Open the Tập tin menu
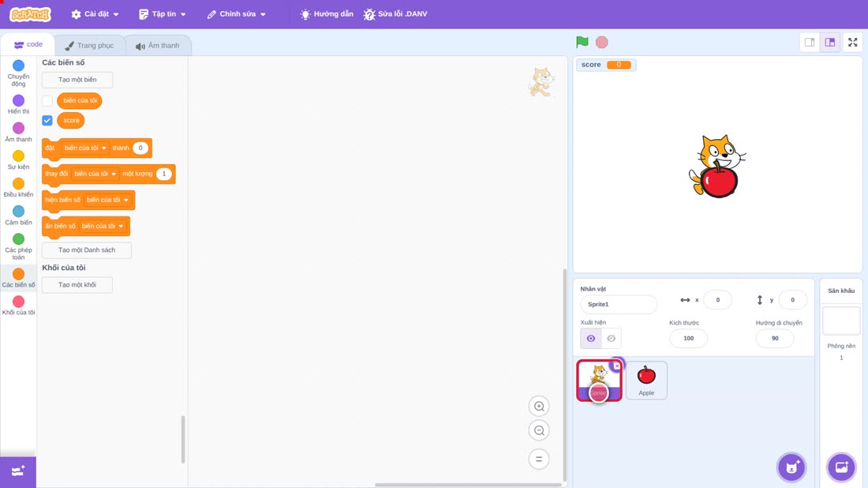The image size is (868, 488). (163, 14)
